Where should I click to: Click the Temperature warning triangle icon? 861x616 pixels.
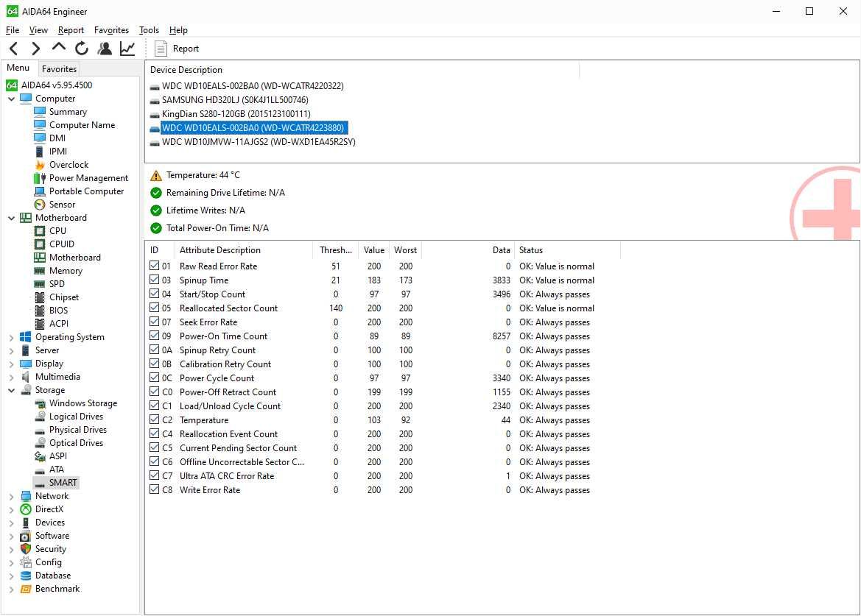[x=156, y=176]
